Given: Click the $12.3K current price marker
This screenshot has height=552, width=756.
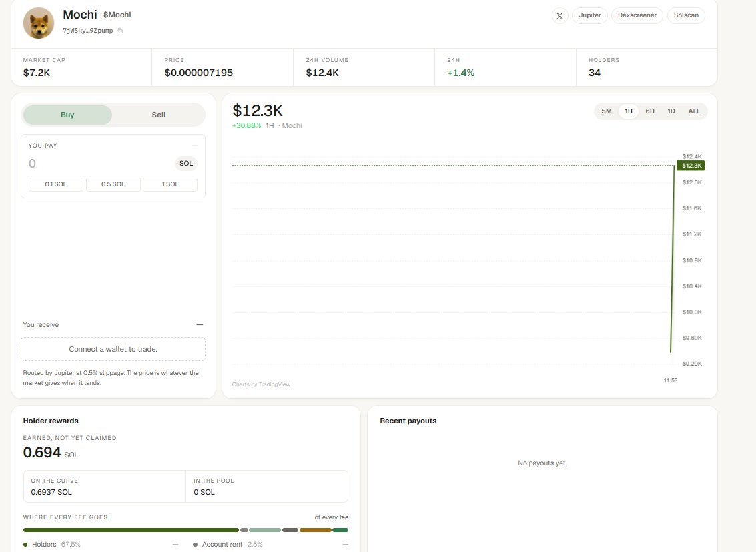Looking at the screenshot, I should pos(691,166).
